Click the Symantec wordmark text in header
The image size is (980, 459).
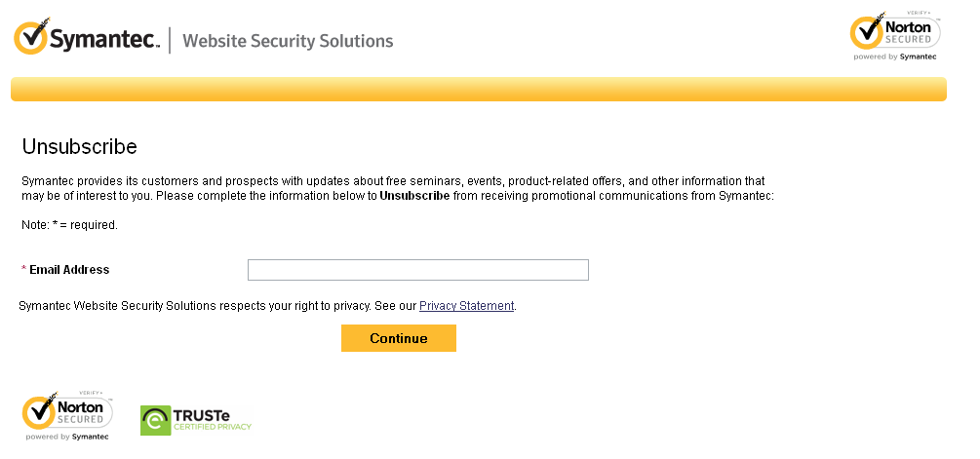[x=104, y=40]
